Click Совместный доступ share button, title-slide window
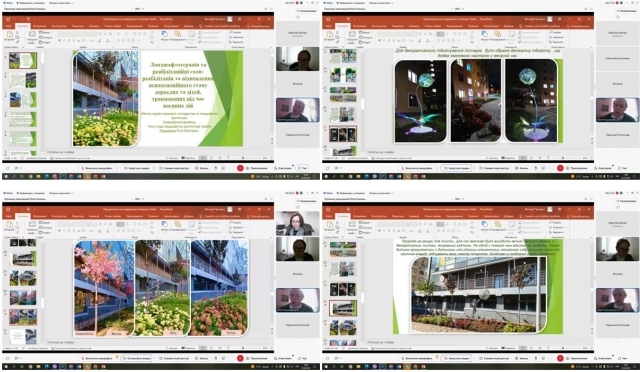Screen dimensions: 640x372 (174, 168)
